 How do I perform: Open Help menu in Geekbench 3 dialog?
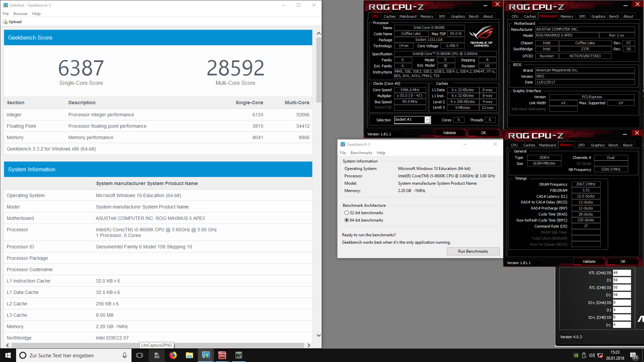pos(381,153)
